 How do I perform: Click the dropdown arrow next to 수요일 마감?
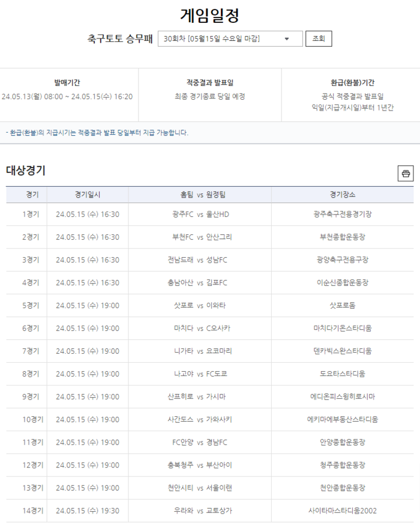tap(286, 39)
